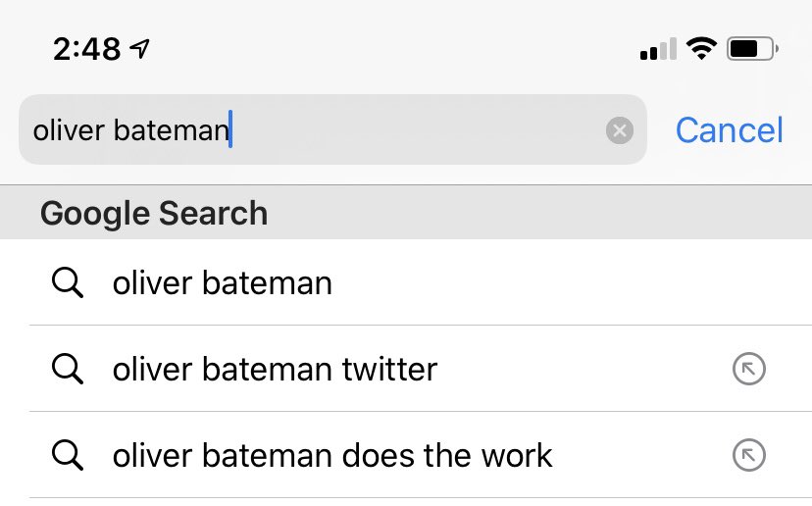Tap magnifier icon beside 'does the work' suggestion
Screen dimensions: 812x506
(67, 455)
